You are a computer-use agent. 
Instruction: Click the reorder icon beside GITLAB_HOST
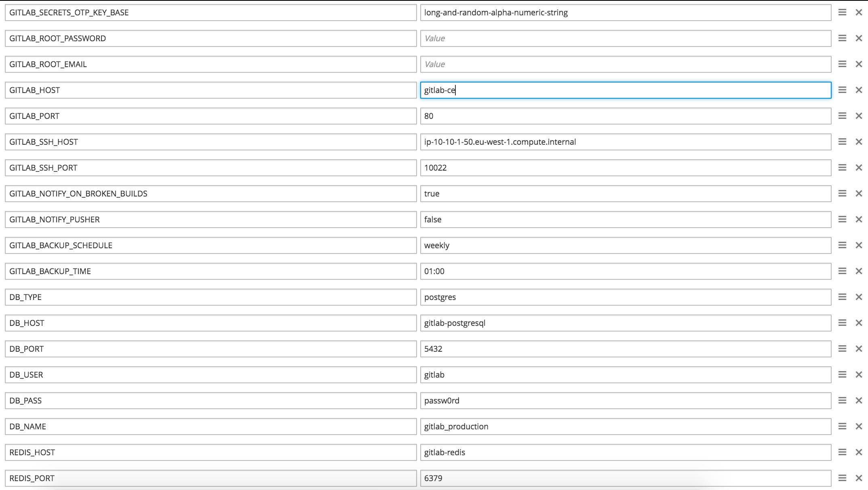pos(842,90)
